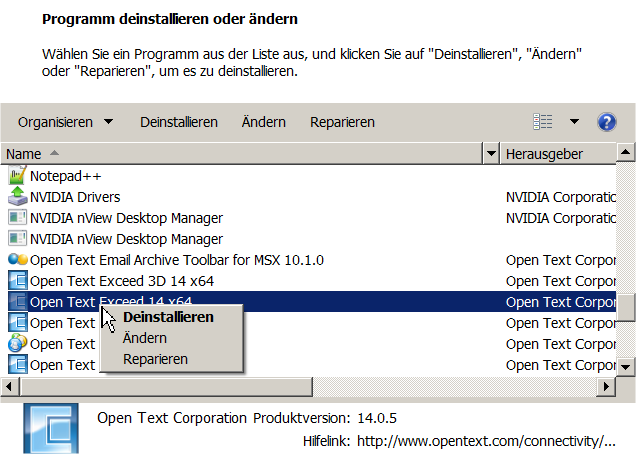Click the view options icon in toolbar
636x454 pixels.
[543, 122]
